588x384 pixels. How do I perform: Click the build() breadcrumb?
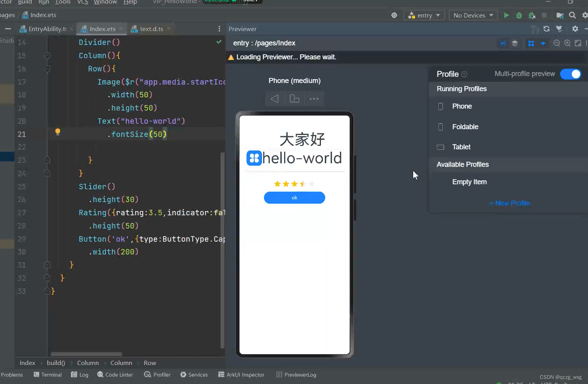56,363
